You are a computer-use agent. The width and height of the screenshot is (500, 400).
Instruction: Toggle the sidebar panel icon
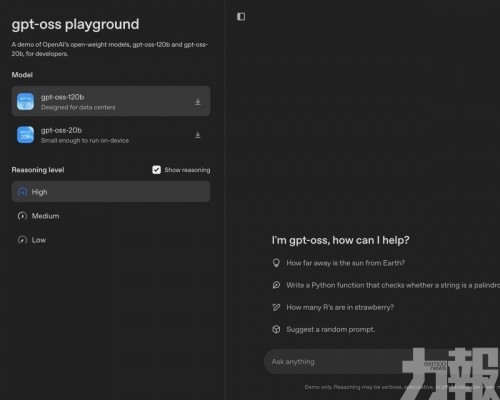(241, 17)
